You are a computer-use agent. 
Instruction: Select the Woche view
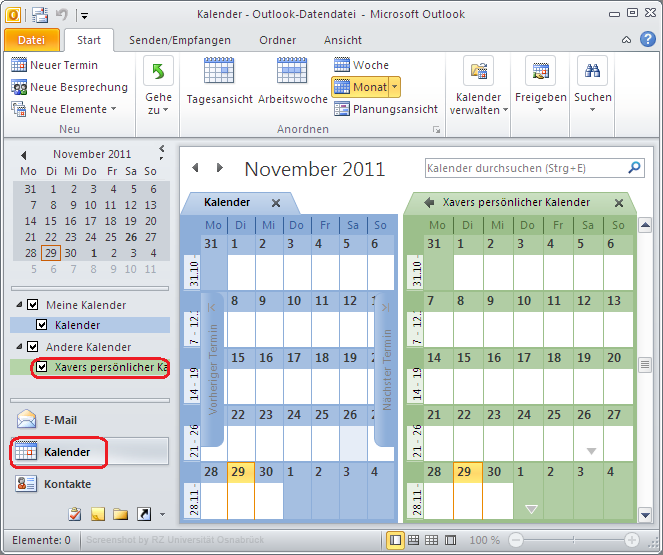pyautogui.click(x=361, y=65)
